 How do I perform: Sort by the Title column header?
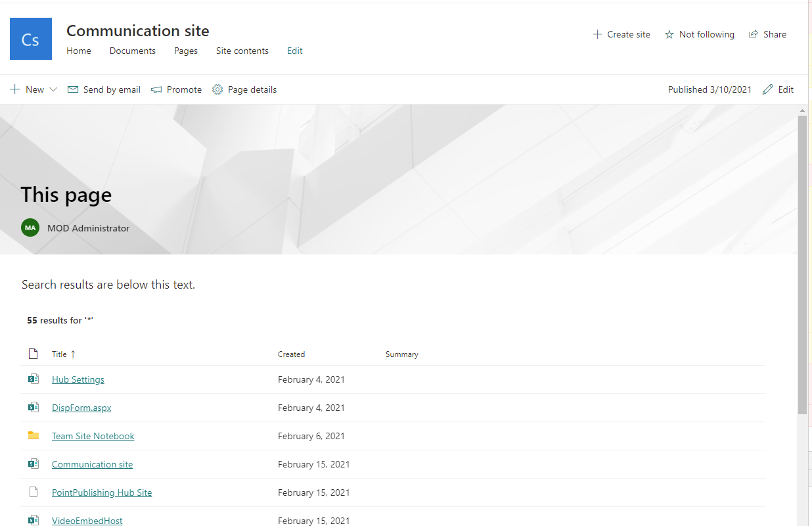coord(59,354)
